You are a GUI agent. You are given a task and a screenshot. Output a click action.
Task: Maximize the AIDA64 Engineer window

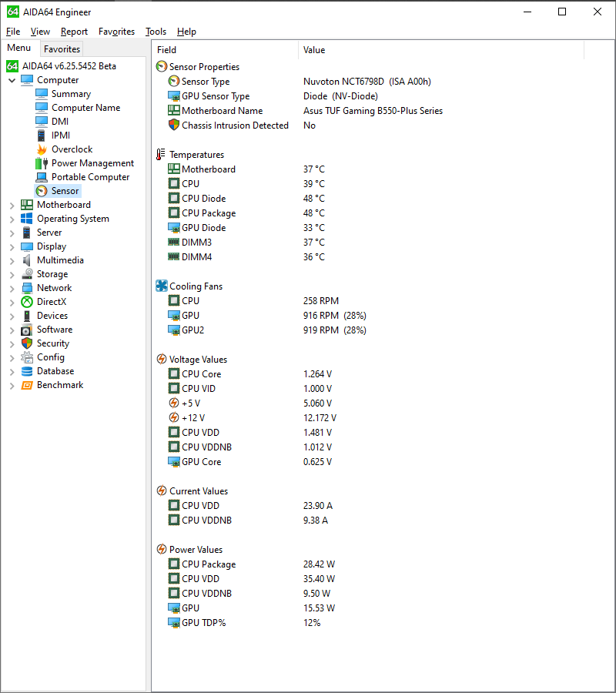(x=562, y=12)
